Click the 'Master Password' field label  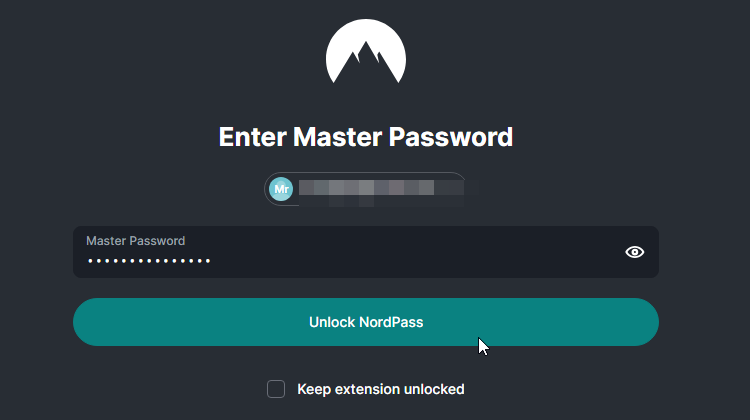135,241
